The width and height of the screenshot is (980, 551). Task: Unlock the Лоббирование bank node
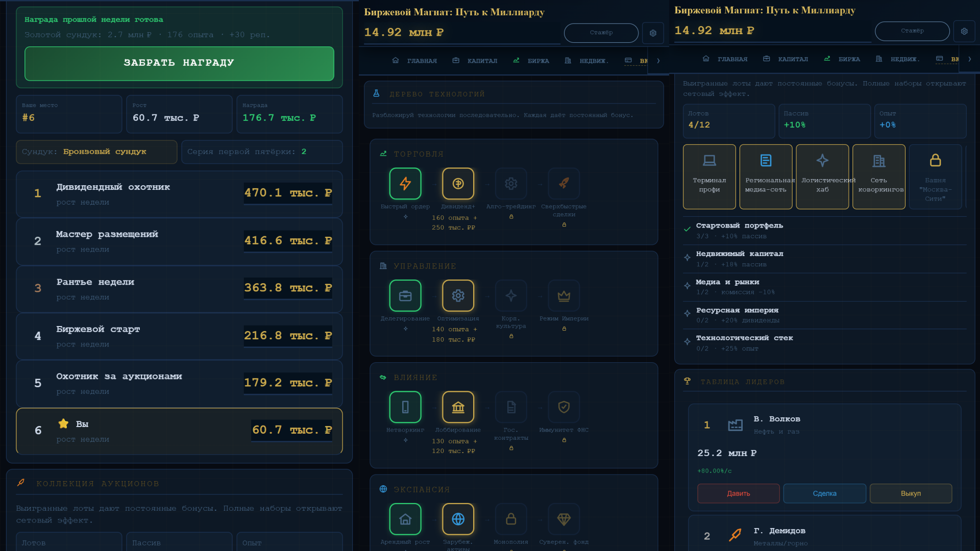coord(458,407)
